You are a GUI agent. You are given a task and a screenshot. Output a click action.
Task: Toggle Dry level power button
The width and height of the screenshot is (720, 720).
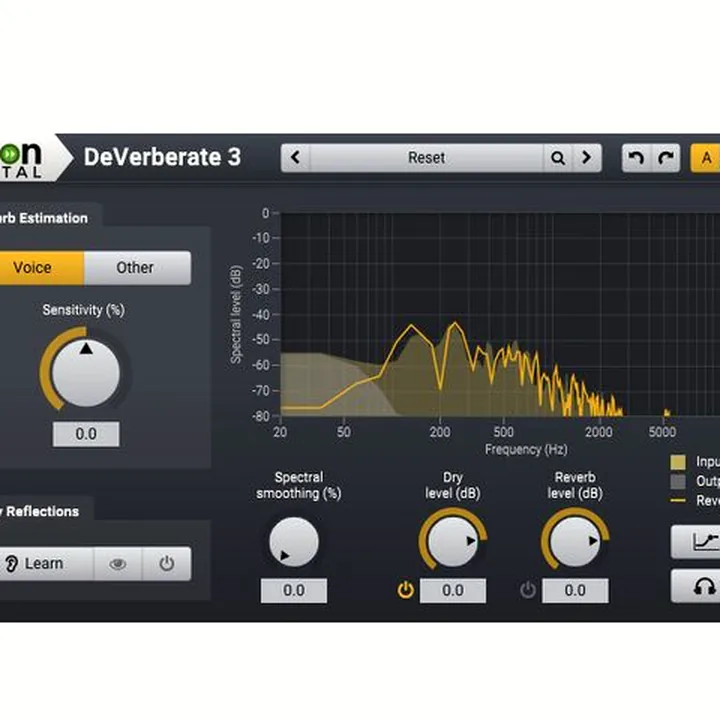pyautogui.click(x=405, y=590)
